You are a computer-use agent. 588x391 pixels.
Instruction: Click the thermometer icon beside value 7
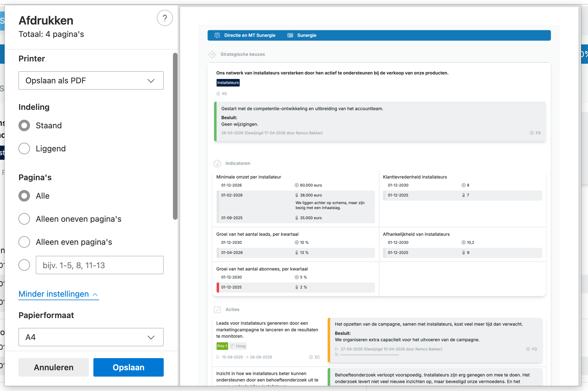coord(463,195)
